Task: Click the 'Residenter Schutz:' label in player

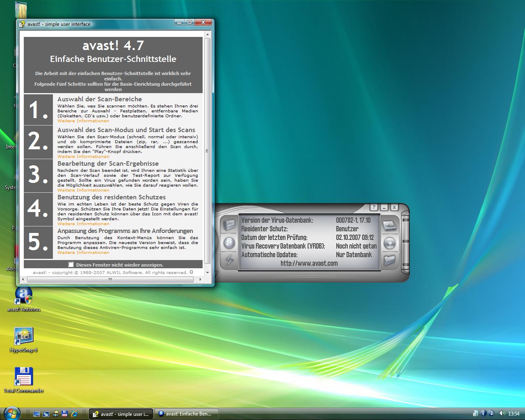Action: coord(265,229)
